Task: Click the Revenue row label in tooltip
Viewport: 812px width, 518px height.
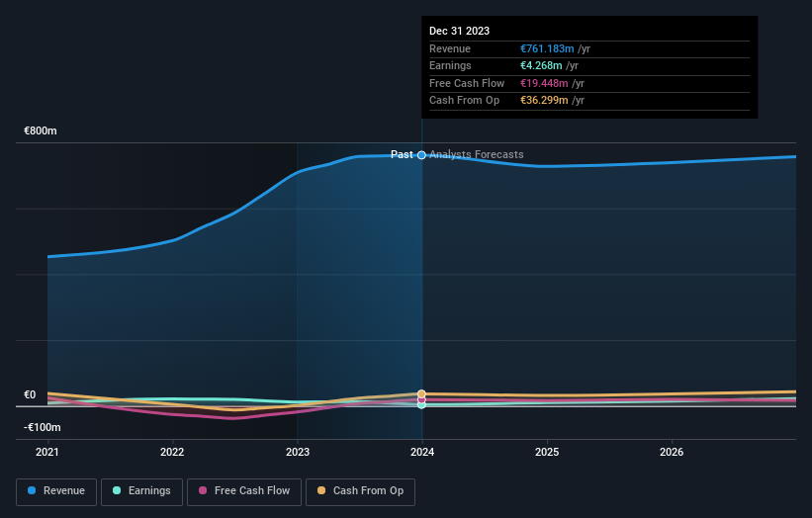Action: pyautogui.click(x=450, y=48)
